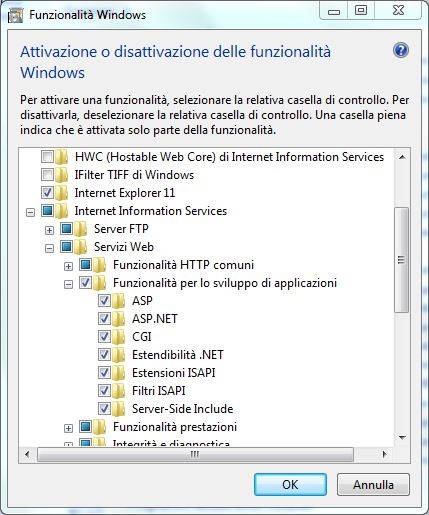Click the folder icon beside Estensioni ISAPI

[x=118, y=373]
